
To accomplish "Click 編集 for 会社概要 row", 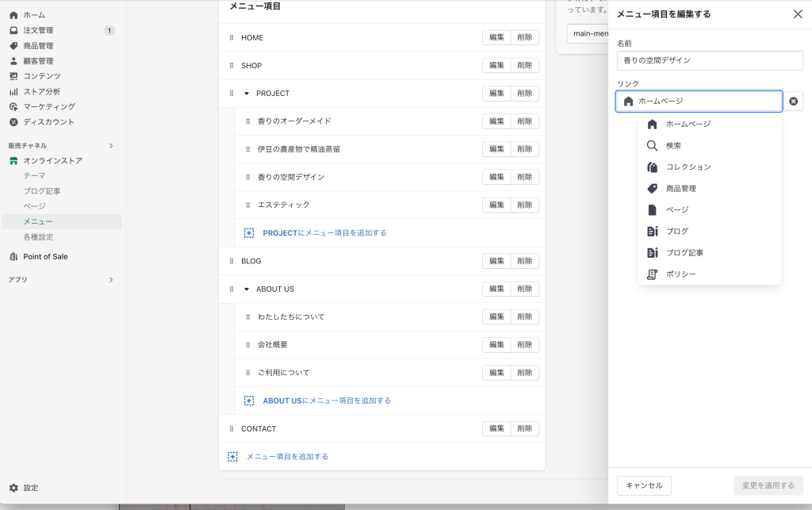I will (x=496, y=345).
